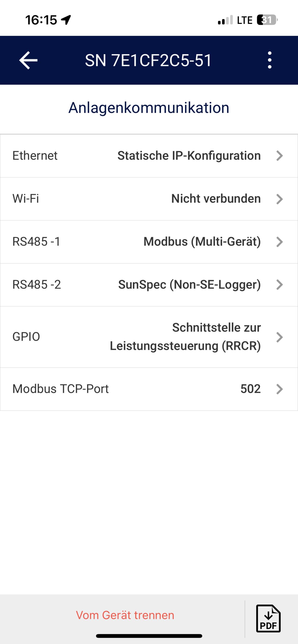Select the Nicht verbunden Wi-Fi entry
The image size is (298, 644).
point(216,199)
